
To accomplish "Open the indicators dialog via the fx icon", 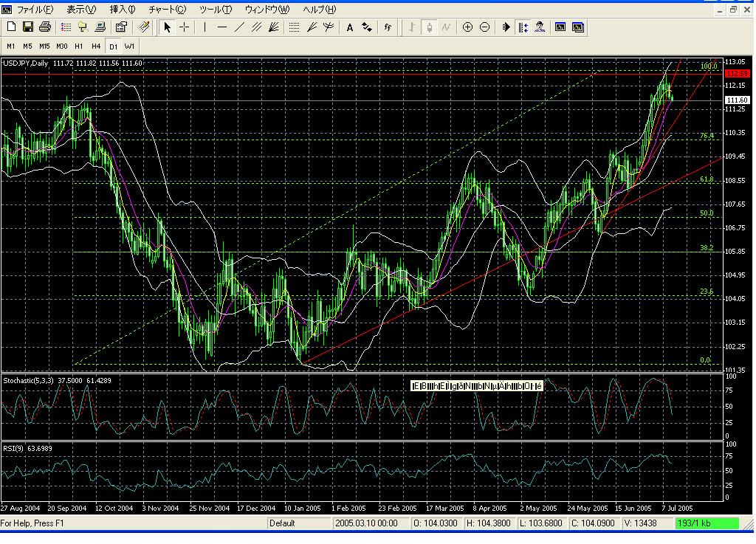I will click(388, 27).
